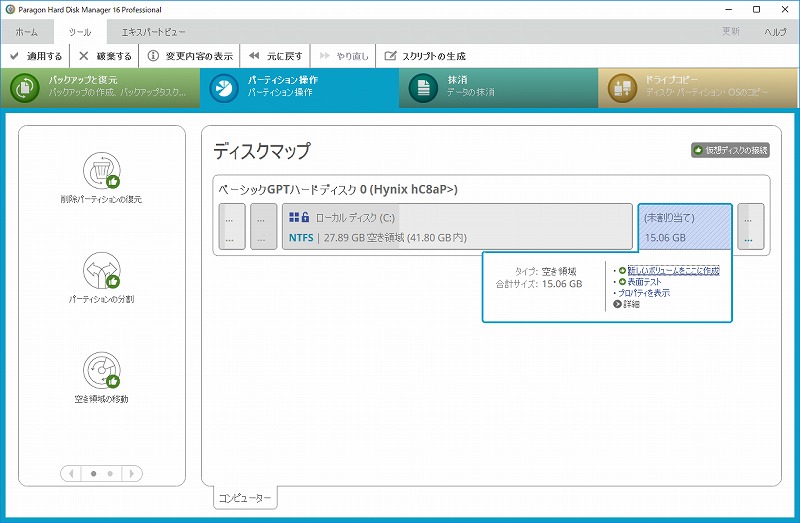The height and width of the screenshot is (523, 800).
Task: Open the ヘルプ menu
Action: point(775,32)
